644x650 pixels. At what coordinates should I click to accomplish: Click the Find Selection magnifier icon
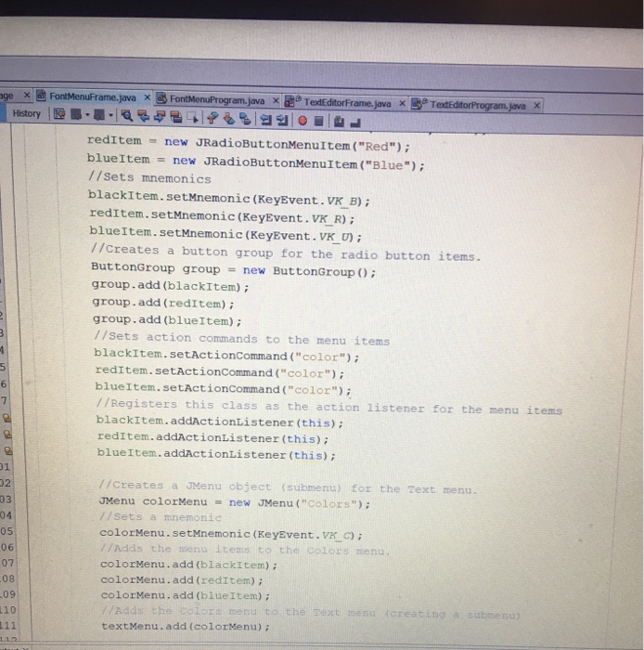(127, 116)
